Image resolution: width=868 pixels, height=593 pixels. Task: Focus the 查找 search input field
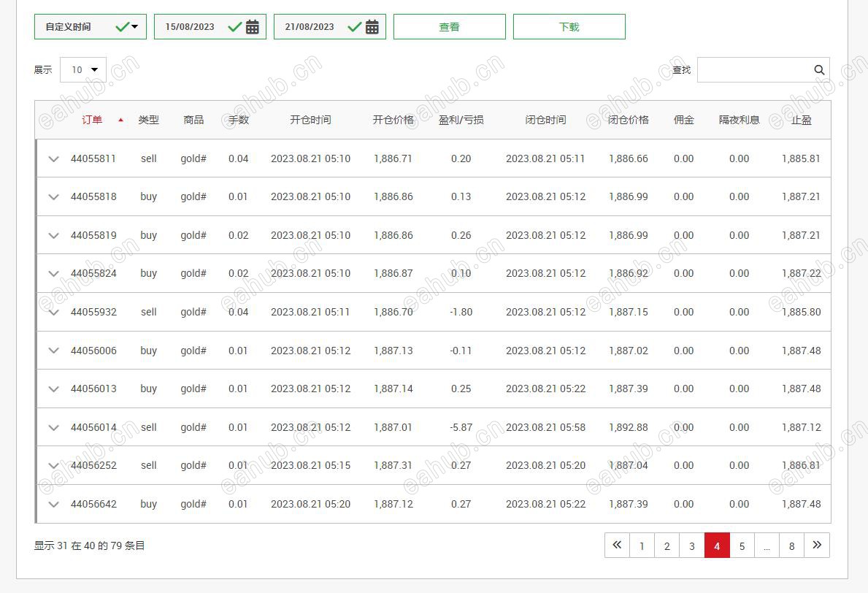pyautogui.click(x=764, y=70)
